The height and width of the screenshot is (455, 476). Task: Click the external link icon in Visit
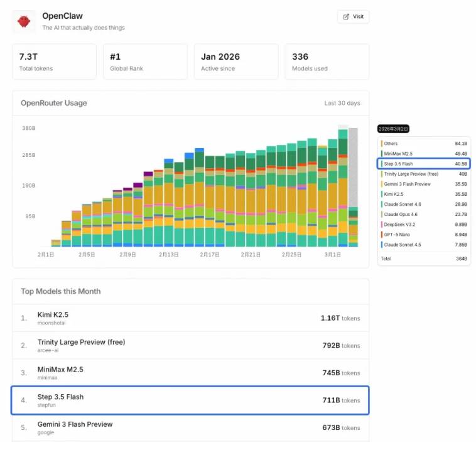[346, 17]
